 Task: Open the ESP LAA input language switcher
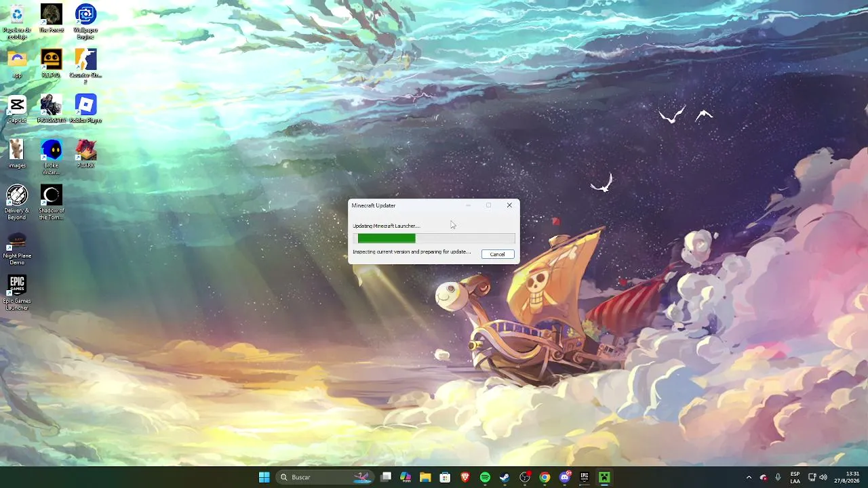point(795,477)
